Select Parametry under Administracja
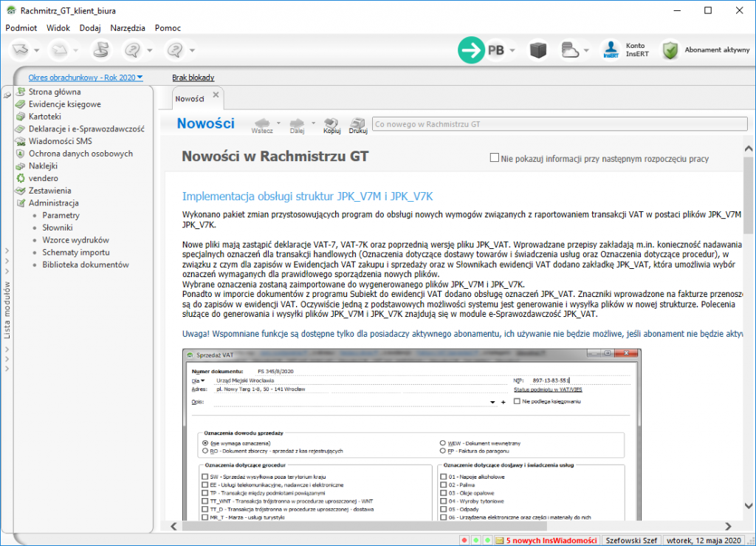This screenshot has height=546, width=756. [61, 215]
